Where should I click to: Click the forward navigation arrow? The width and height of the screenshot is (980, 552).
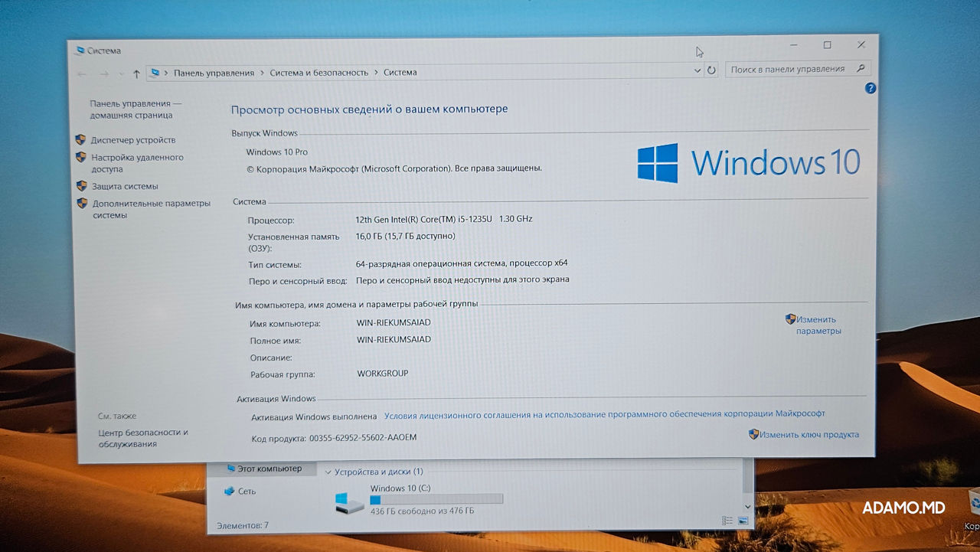pos(103,73)
